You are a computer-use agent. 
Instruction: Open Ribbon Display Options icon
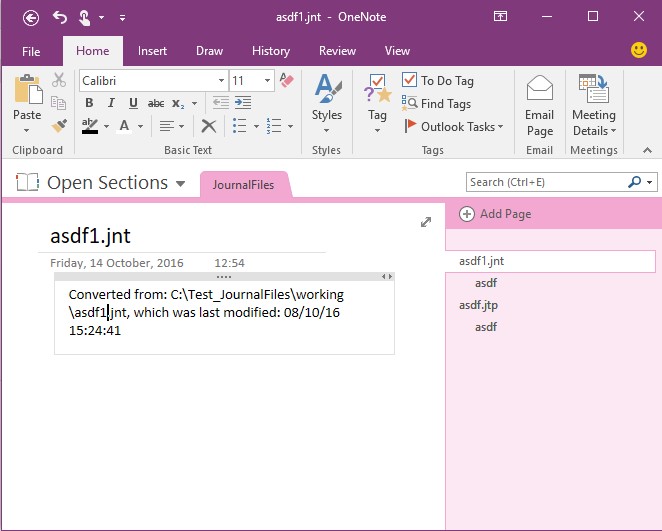(x=500, y=16)
